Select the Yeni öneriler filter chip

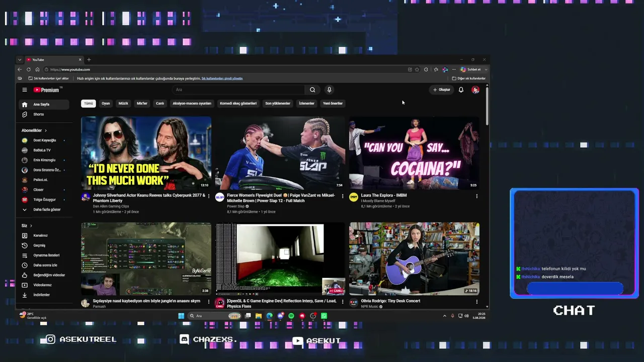pyautogui.click(x=333, y=104)
